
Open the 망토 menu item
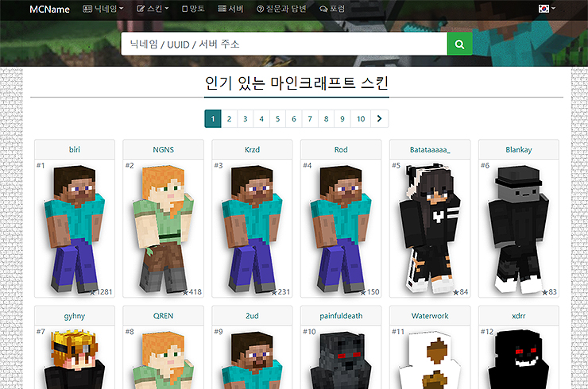(x=193, y=9)
